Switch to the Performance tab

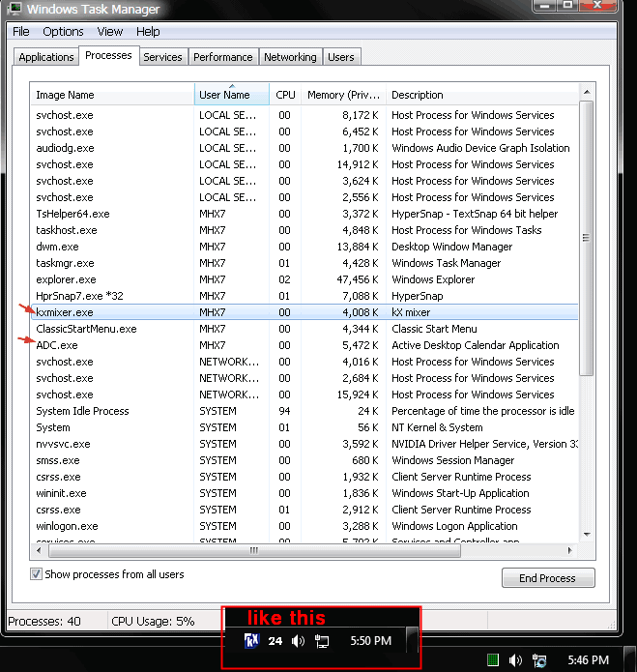pyautogui.click(x=222, y=57)
